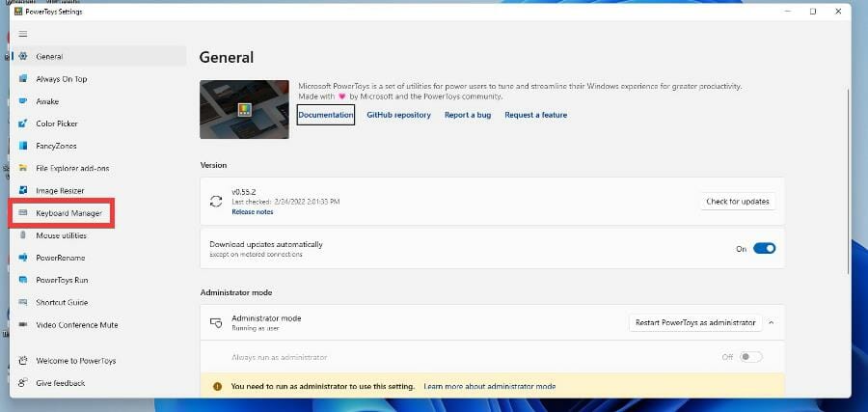Click the Give feedback icon

click(23, 383)
